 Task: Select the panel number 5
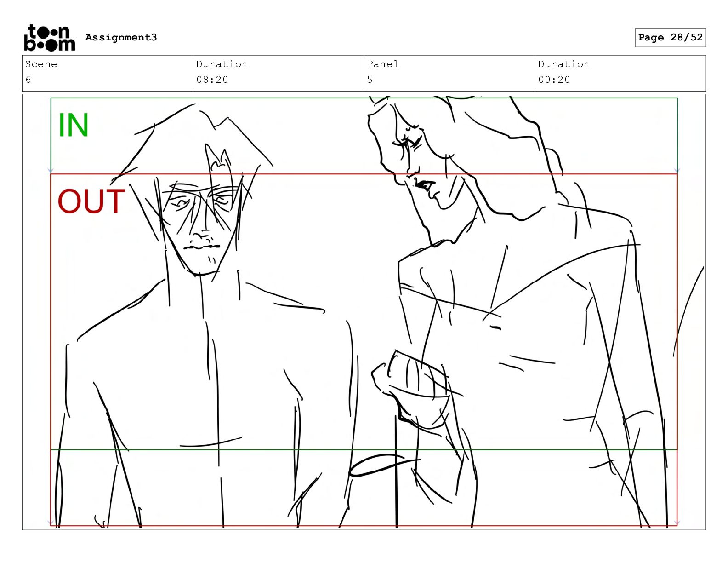pos(370,80)
